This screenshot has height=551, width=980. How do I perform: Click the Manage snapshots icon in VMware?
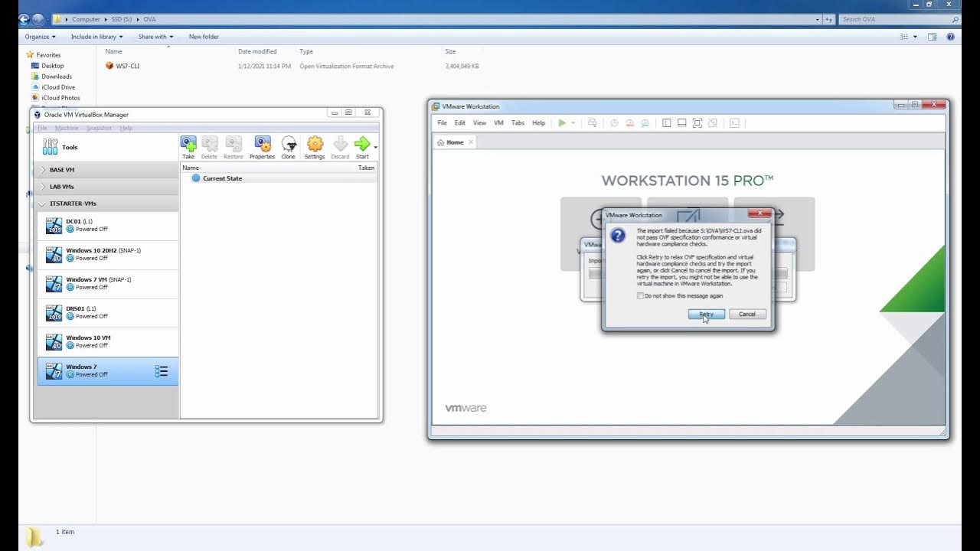click(x=645, y=122)
